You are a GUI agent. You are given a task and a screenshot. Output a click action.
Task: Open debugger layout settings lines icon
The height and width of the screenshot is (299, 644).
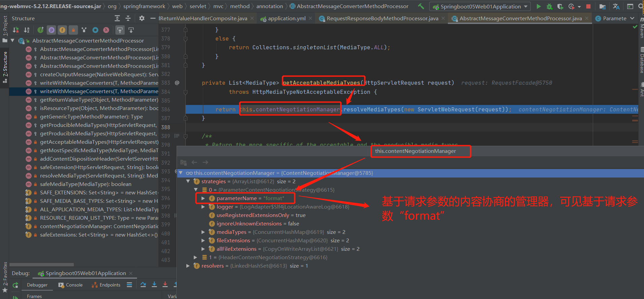click(129, 285)
